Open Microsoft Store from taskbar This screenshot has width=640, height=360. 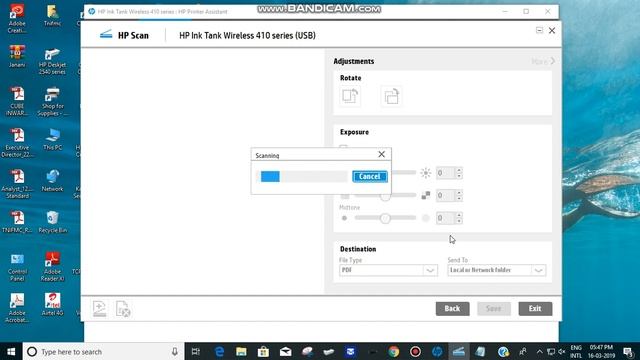click(x=263, y=351)
